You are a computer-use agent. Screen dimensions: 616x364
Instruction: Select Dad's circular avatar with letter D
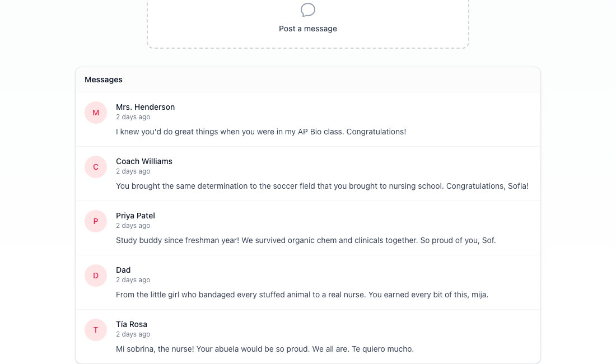click(96, 276)
